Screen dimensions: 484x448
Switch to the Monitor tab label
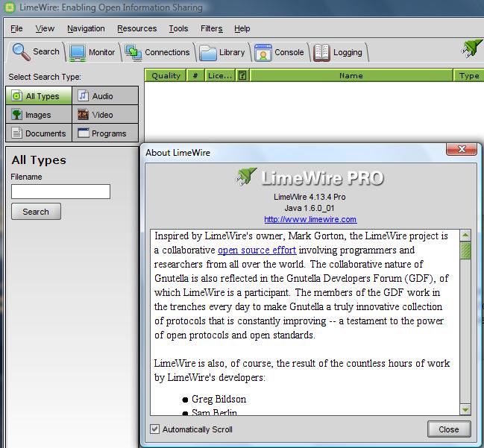[101, 52]
